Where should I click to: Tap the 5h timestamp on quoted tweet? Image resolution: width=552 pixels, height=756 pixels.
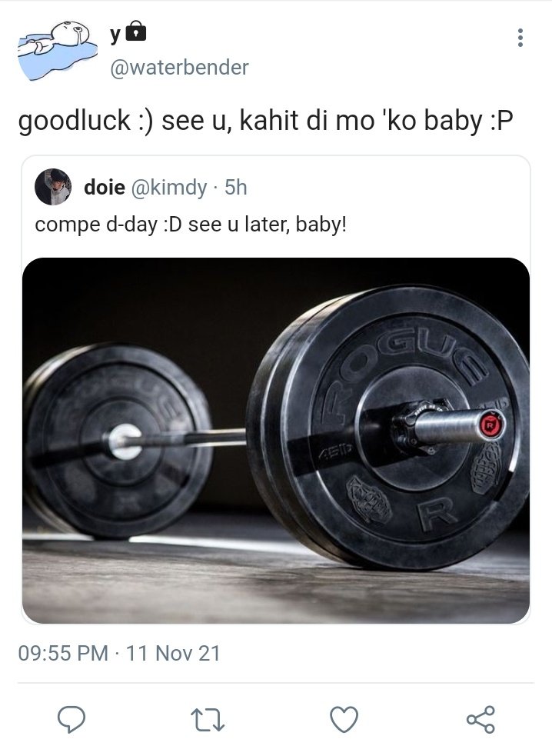tap(236, 187)
